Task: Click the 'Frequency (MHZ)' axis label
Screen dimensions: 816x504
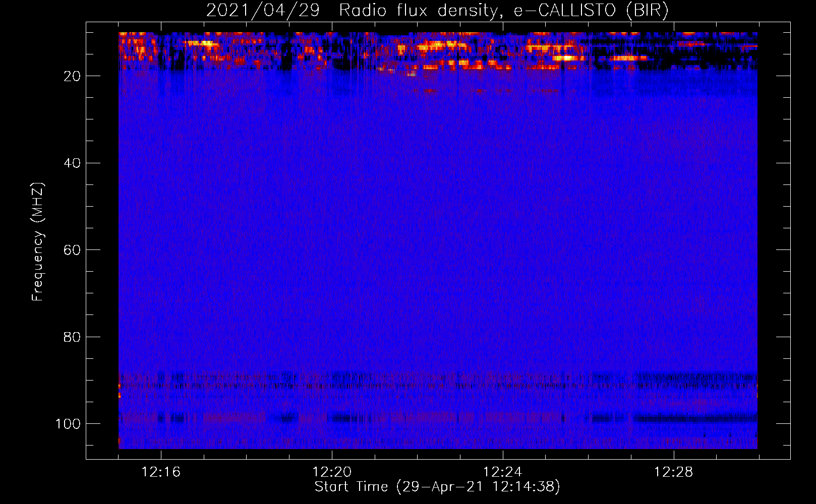Action: [x=38, y=241]
